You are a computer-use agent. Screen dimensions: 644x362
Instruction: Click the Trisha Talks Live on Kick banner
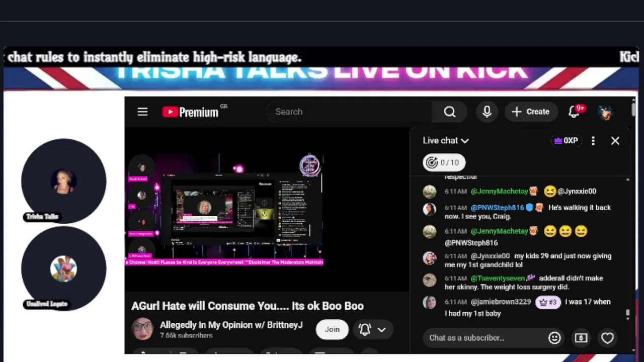321,78
